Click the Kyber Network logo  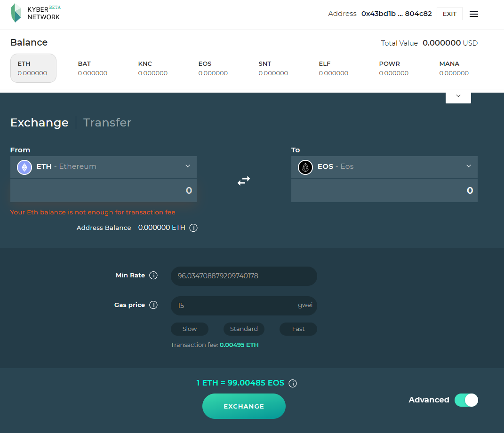coord(35,13)
